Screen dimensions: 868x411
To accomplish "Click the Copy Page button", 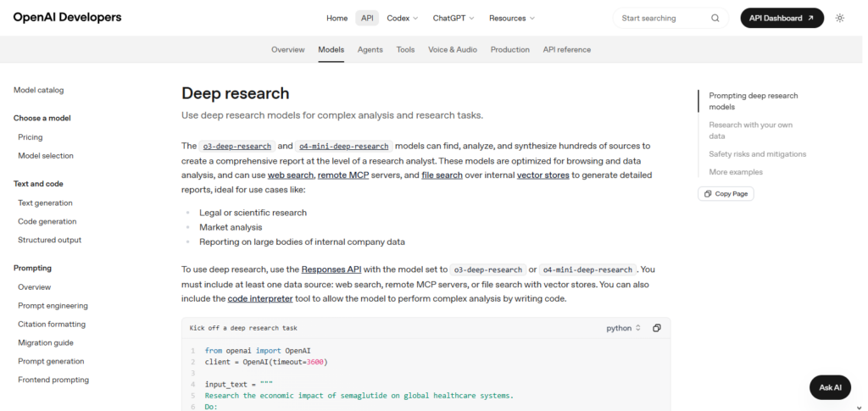I will [726, 193].
